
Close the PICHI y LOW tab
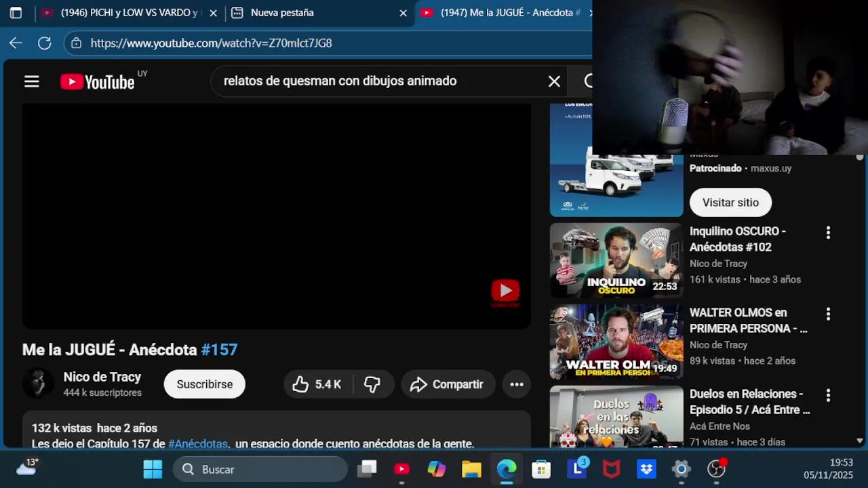[x=213, y=13]
